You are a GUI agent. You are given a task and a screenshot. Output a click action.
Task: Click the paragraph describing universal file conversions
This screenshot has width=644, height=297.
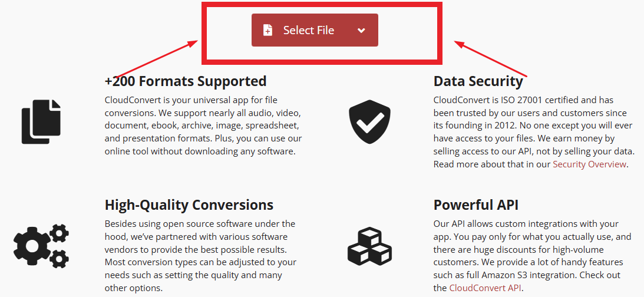click(x=203, y=125)
